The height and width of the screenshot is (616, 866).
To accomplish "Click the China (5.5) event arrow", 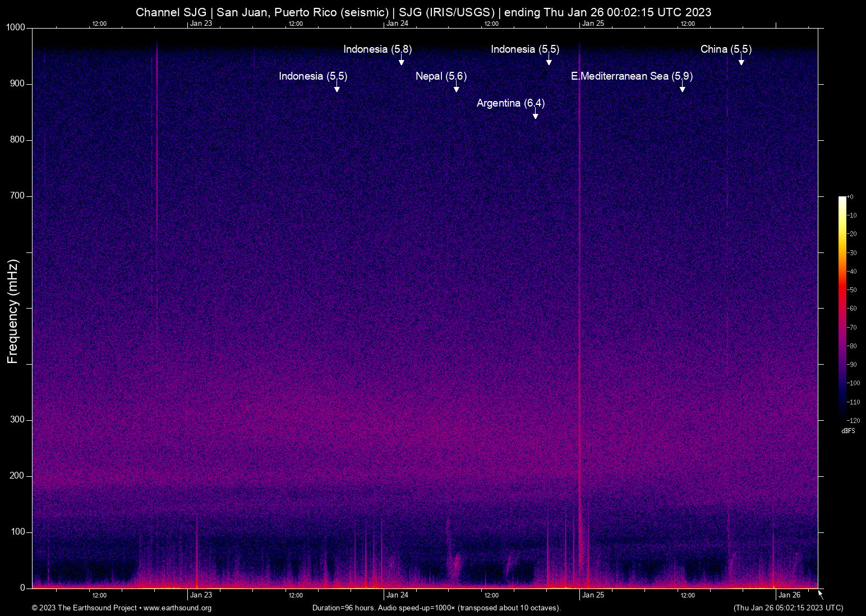I will pos(741,62).
